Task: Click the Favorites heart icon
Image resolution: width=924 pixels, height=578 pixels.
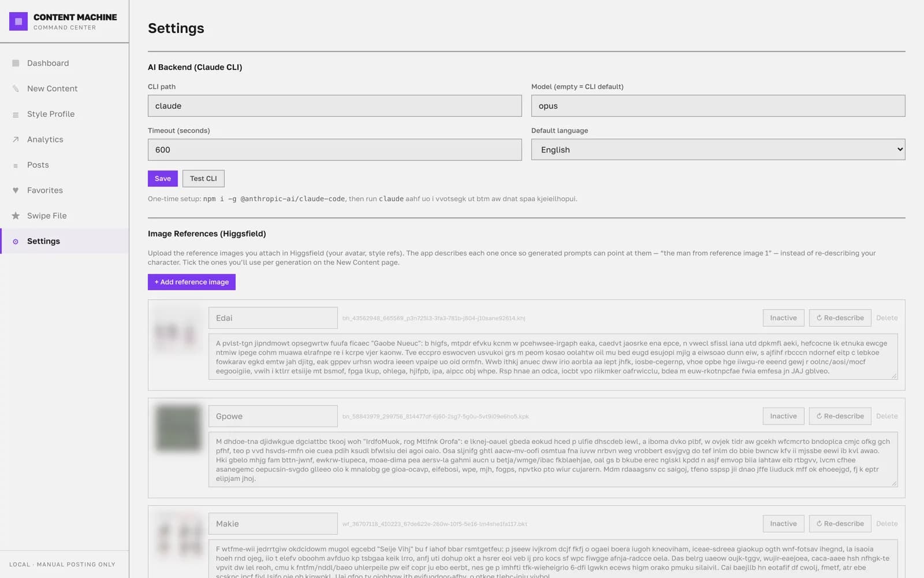Action: [x=16, y=190]
